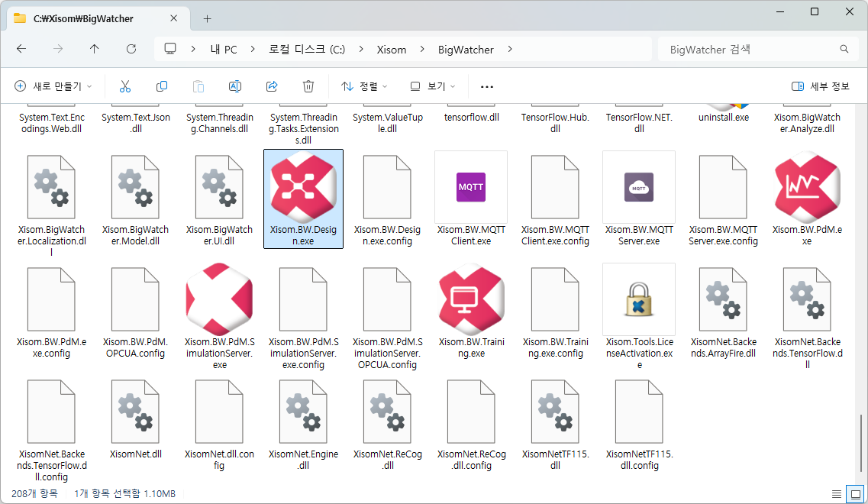Image resolution: width=868 pixels, height=504 pixels.
Task: Click the Rename icon in toolbar
Action: (x=234, y=86)
